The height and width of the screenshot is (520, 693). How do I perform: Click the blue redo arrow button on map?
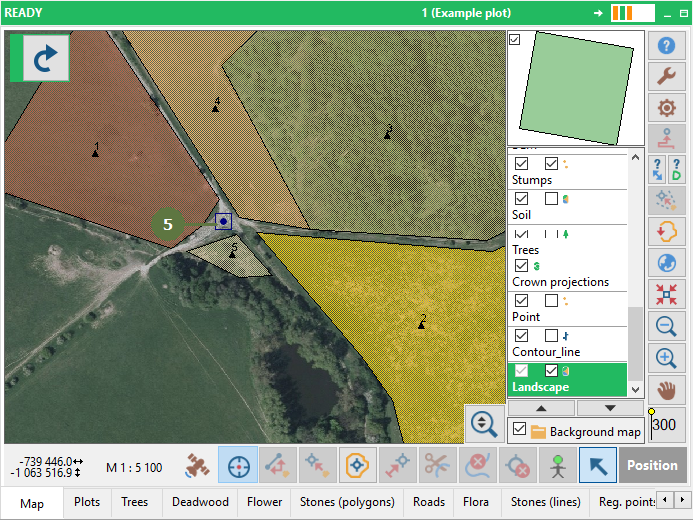pos(46,58)
